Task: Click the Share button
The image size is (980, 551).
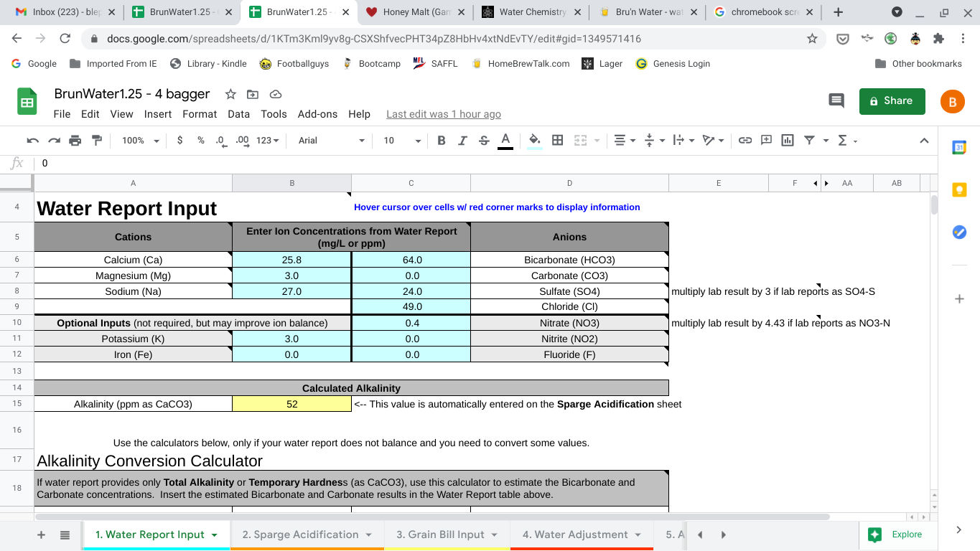Action: [892, 101]
